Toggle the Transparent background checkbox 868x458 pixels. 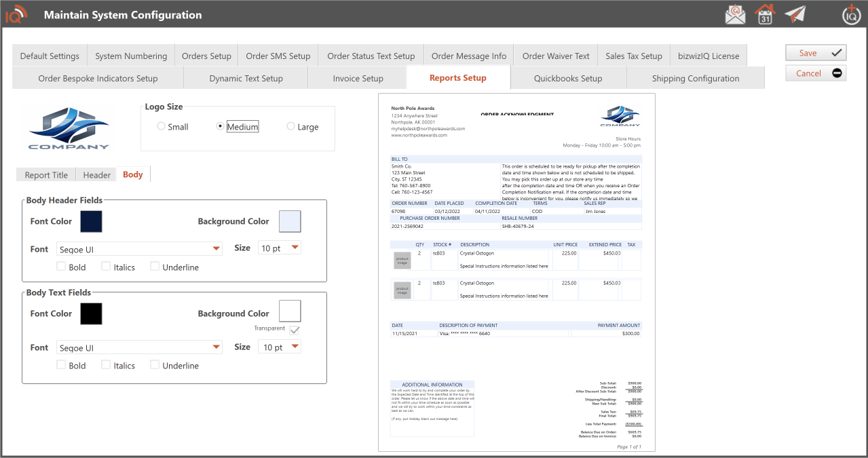click(x=295, y=330)
